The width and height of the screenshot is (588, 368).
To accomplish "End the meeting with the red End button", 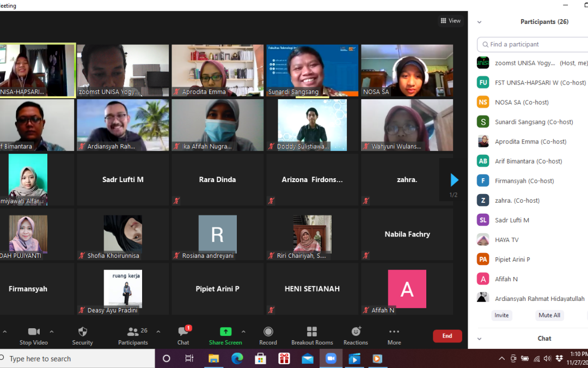I will pyautogui.click(x=447, y=336).
